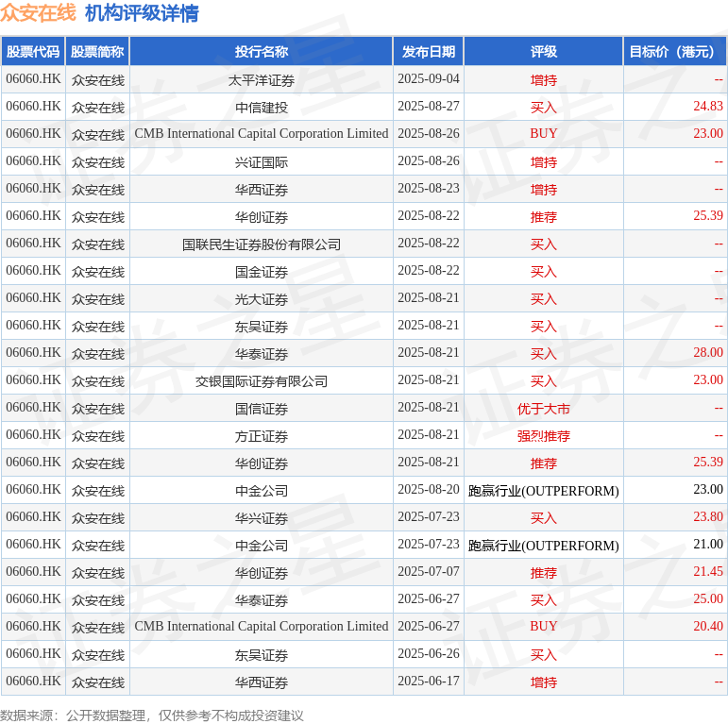Screen dimensions: 728x724
Task: Click the target price 21.45
Action: click(708, 572)
